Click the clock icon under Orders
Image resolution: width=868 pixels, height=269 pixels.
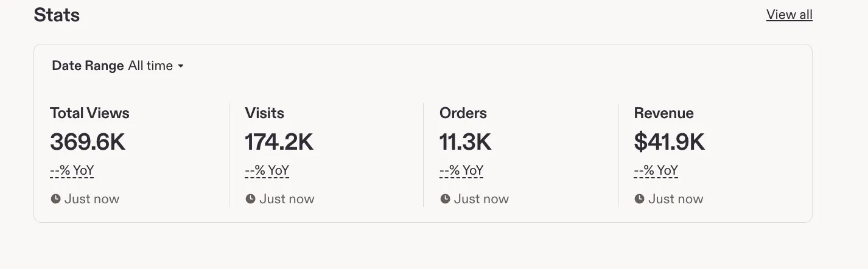[445, 199]
